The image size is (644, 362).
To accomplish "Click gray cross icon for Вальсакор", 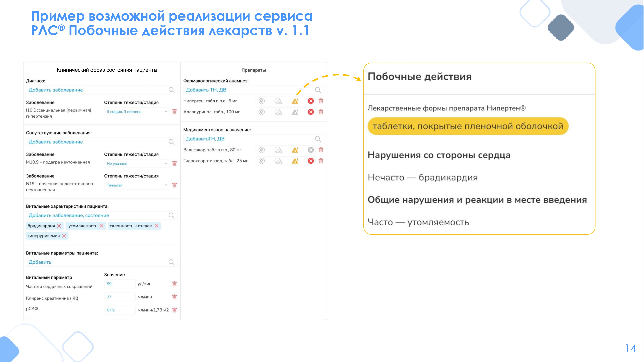I will [311, 150].
